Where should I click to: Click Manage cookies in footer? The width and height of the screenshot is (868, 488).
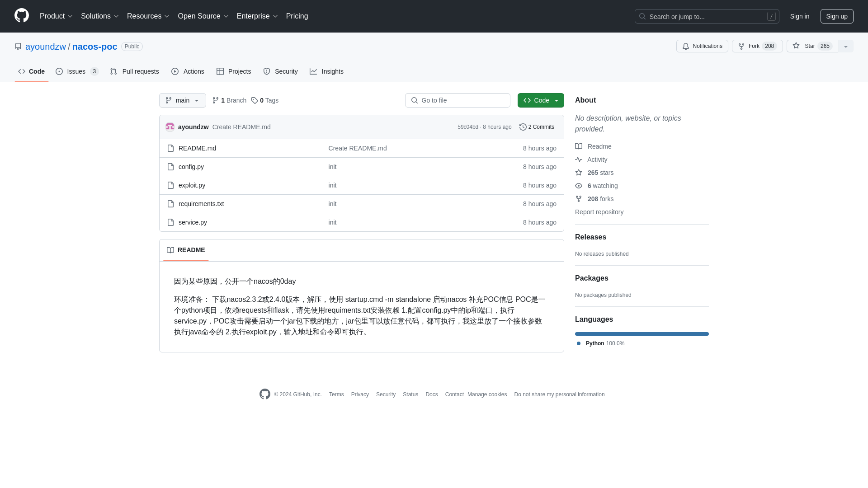[487, 394]
